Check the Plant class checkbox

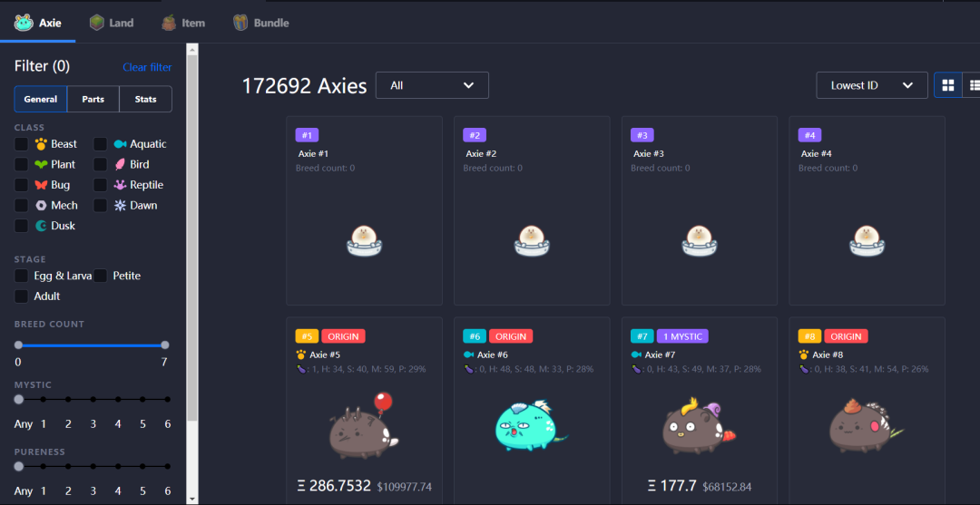pyautogui.click(x=21, y=165)
